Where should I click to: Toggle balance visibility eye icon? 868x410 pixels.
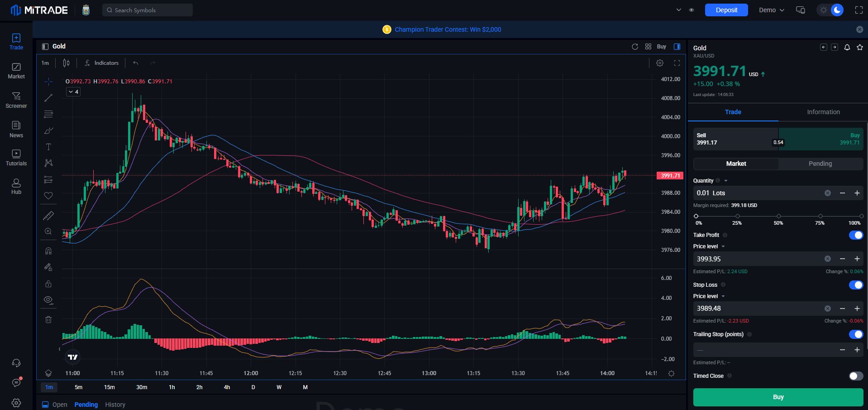[x=692, y=10]
